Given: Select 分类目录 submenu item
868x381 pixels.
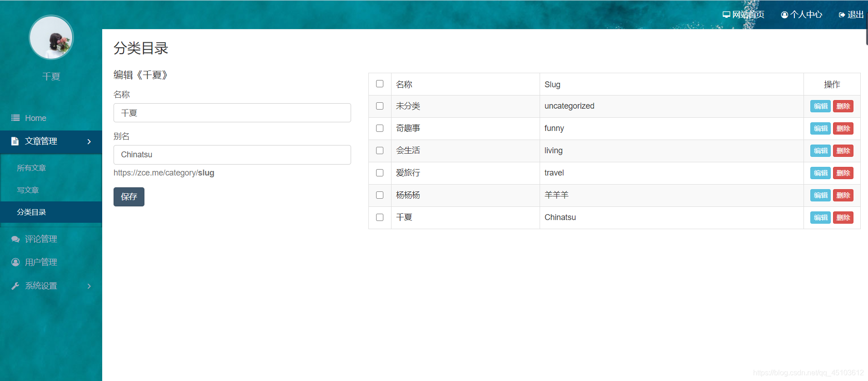Looking at the screenshot, I should [51, 212].
